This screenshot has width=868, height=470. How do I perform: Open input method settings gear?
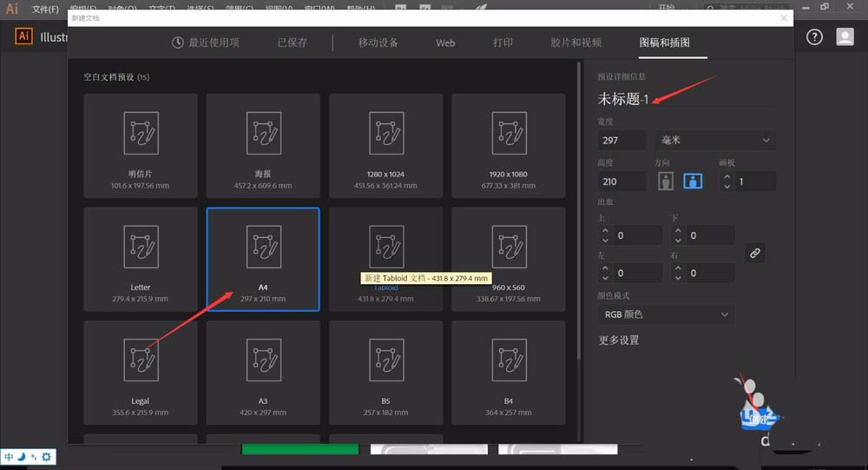[46, 457]
